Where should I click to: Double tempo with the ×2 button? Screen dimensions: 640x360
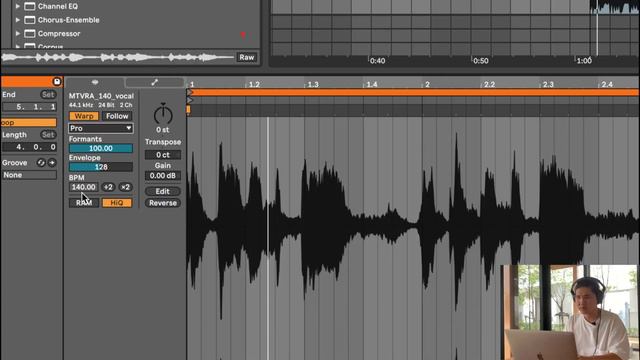[125, 187]
